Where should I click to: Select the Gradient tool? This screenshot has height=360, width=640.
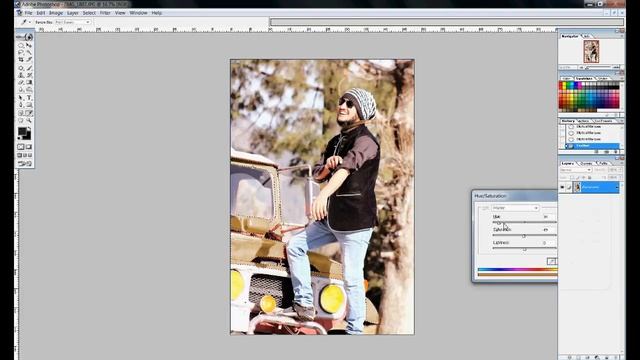[x=29, y=82]
